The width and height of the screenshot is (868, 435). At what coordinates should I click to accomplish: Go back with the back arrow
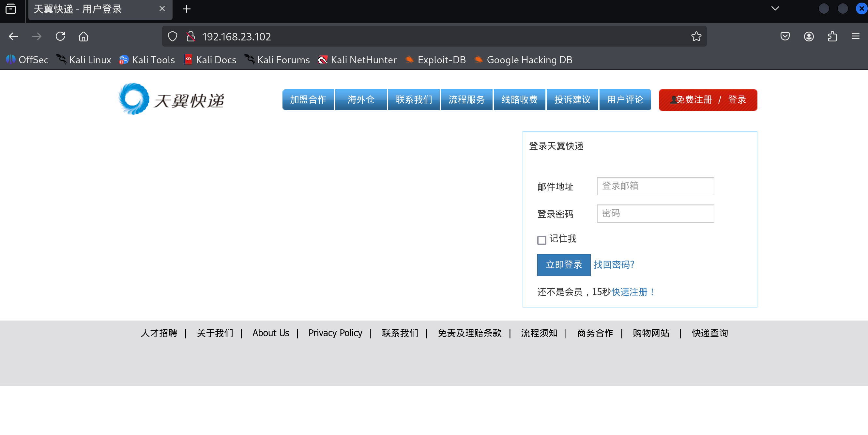[x=13, y=37]
